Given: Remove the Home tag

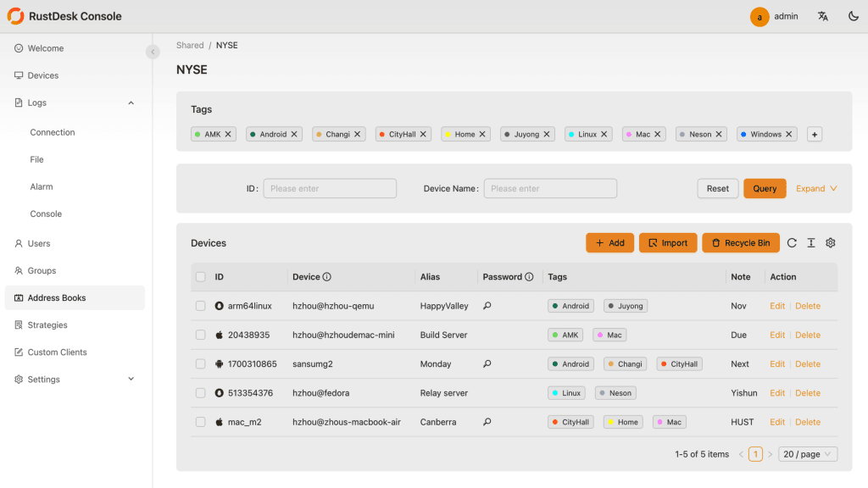Looking at the screenshot, I should tap(482, 135).
